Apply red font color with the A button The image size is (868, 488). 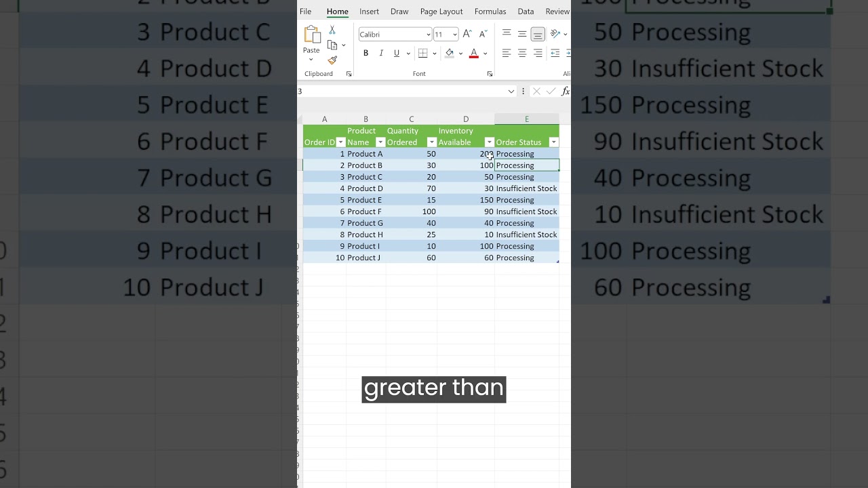(474, 54)
